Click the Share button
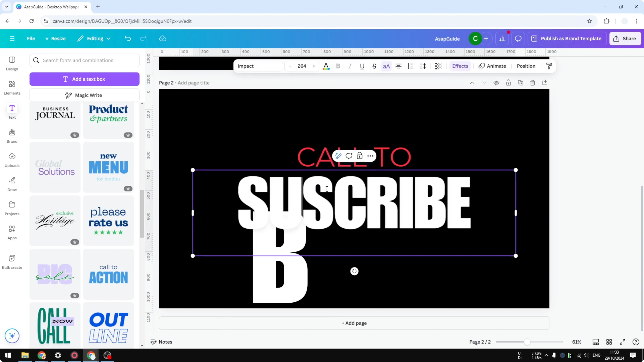The image size is (644, 362). click(625, 38)
